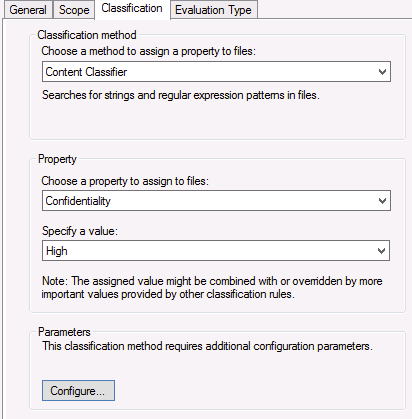Open the Confidentiality property combo box

click(x=216, y=201)
